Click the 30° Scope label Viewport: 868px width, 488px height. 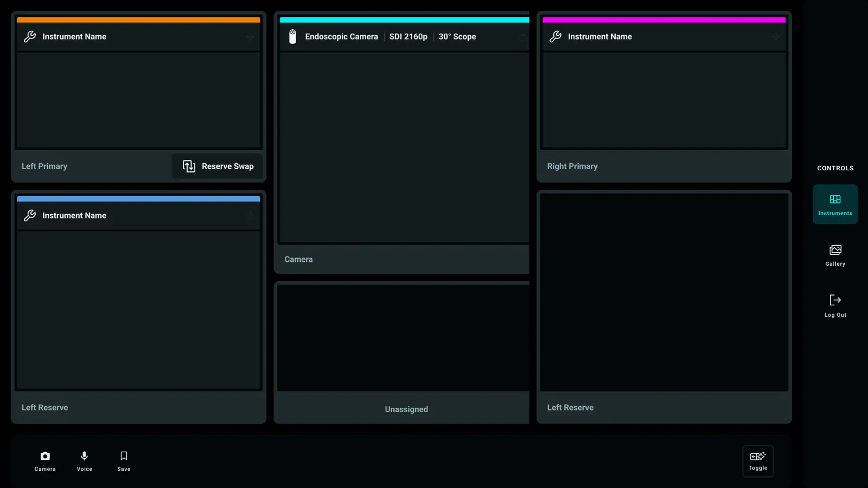(x=457, y=36)
